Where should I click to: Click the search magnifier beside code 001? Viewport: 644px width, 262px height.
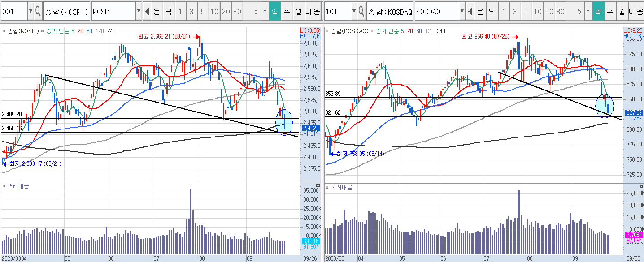(38, 12)
